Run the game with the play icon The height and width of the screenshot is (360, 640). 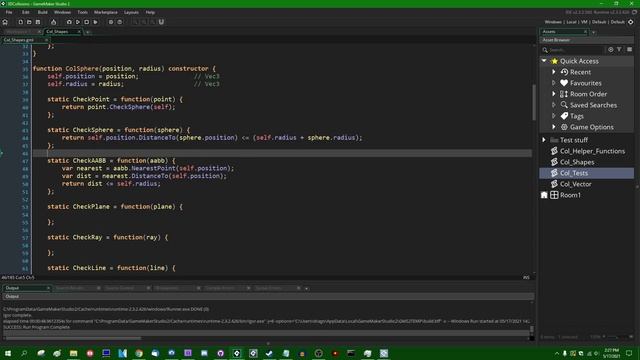pos(78,22)
